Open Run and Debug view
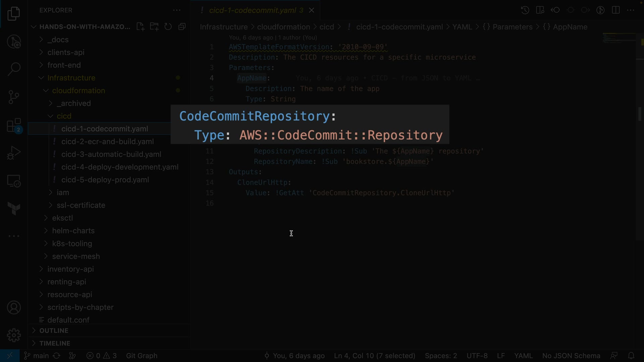The image size is (644, 362). coord(14,153)
